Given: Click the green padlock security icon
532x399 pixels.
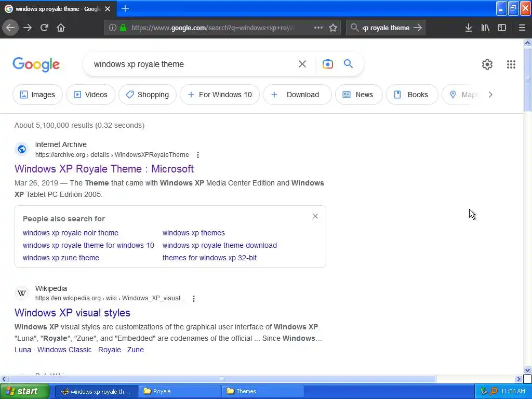Looking at the screenshot, I should [123, 28].
